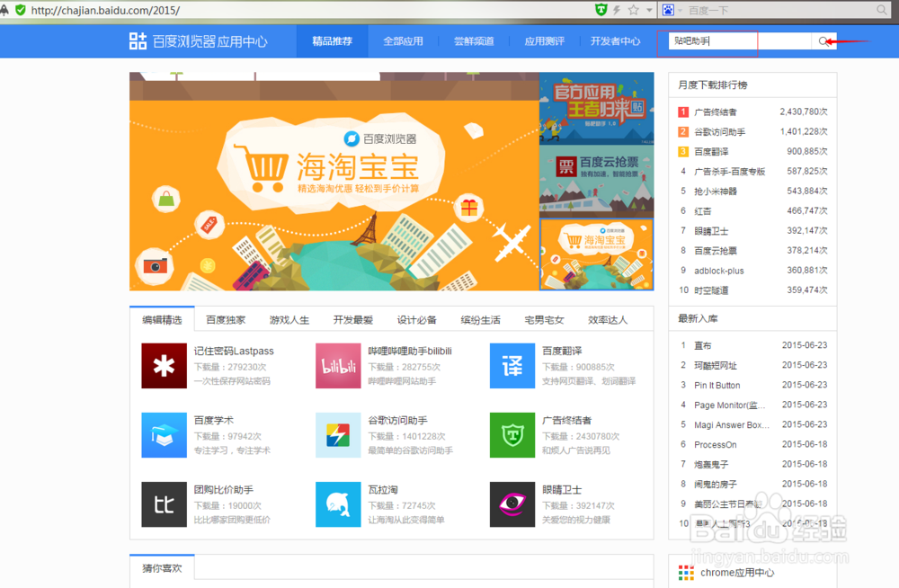Open ProcessOn in newest list
Image resolution: width=899 pixels, height=588 pixels.
point(716,444)
